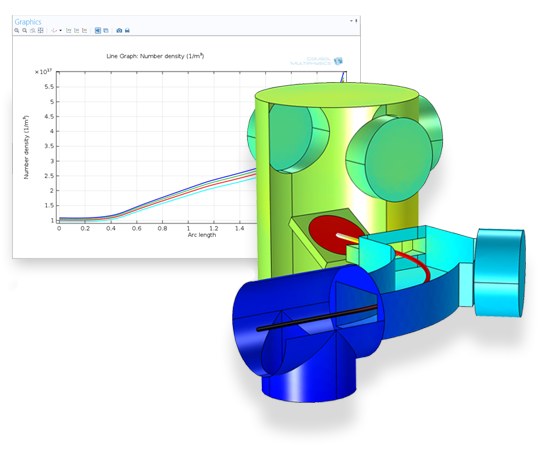Click the Line Graph: Number density title
Image resolution: width=550 pixels, height=450 pixels.
155,56
